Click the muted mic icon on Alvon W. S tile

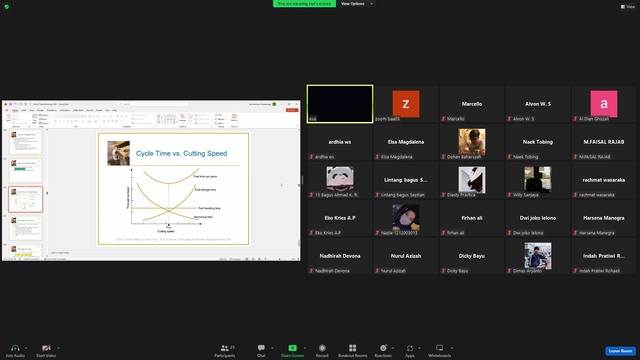[x=509, y=119]
